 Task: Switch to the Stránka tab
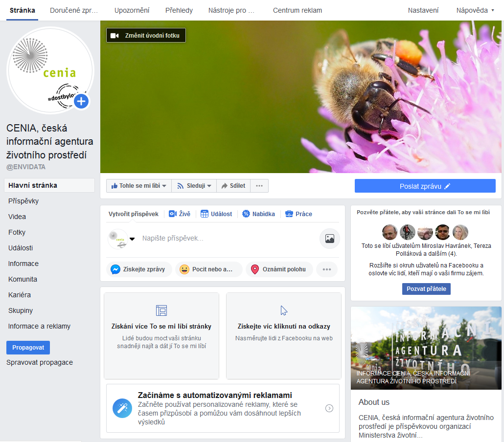point(22,11)
